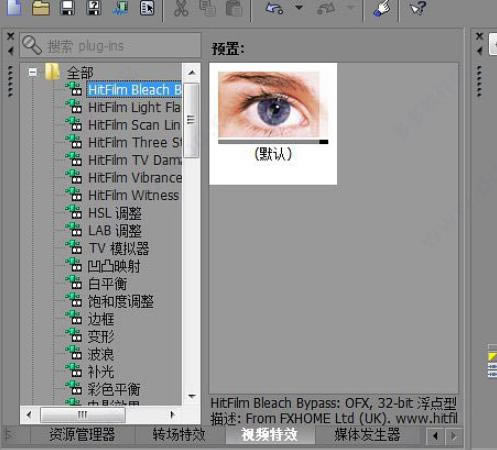This screenshot has height=450, width=497.
Task: Click the Redo arrow icon
Action: tap(326, 8)
